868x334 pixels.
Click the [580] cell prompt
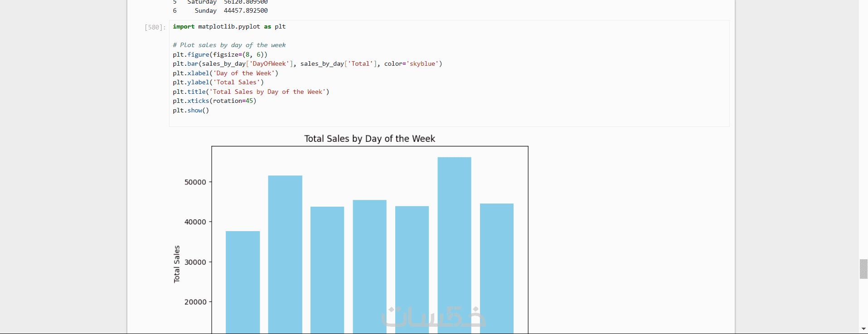pos(155,27)
